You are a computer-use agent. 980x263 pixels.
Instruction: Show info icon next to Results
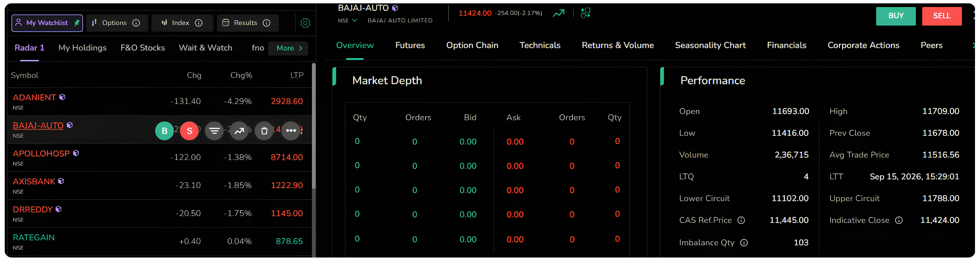[x=267, y=23]
